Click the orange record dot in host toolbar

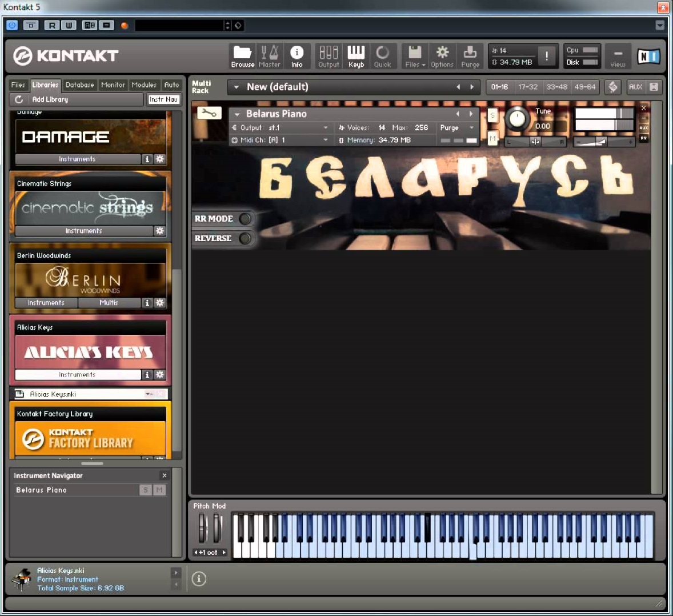pos(125,26)
